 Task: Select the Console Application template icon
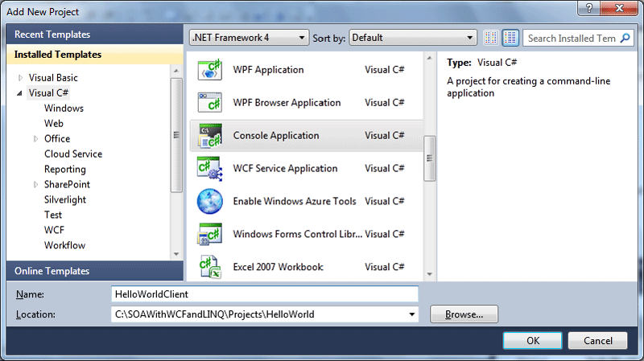[209, 136]
